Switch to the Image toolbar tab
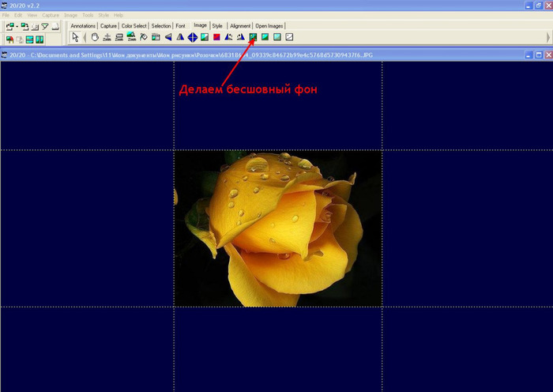The image size is (553, 392). click(x=200, y=25)
